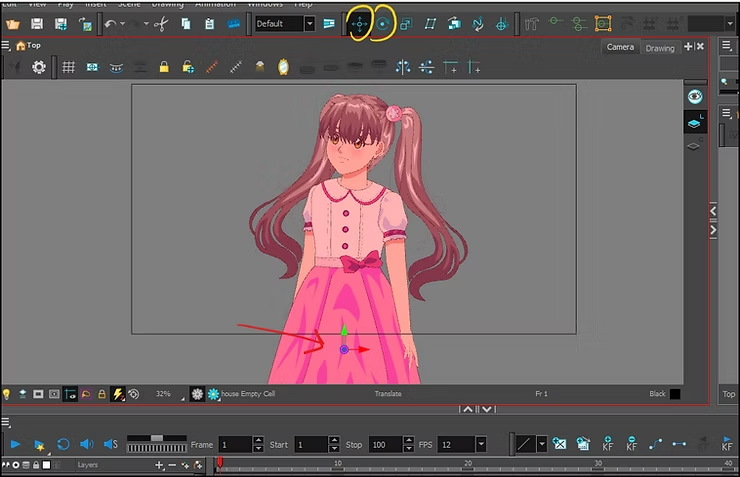Click the Frame number field

tap(235, 444)
